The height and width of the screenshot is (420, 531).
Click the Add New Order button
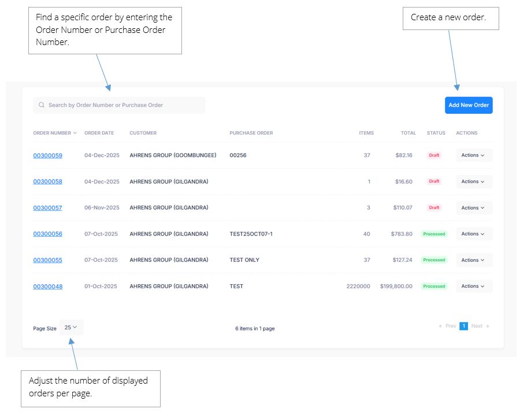coord(469,105)
